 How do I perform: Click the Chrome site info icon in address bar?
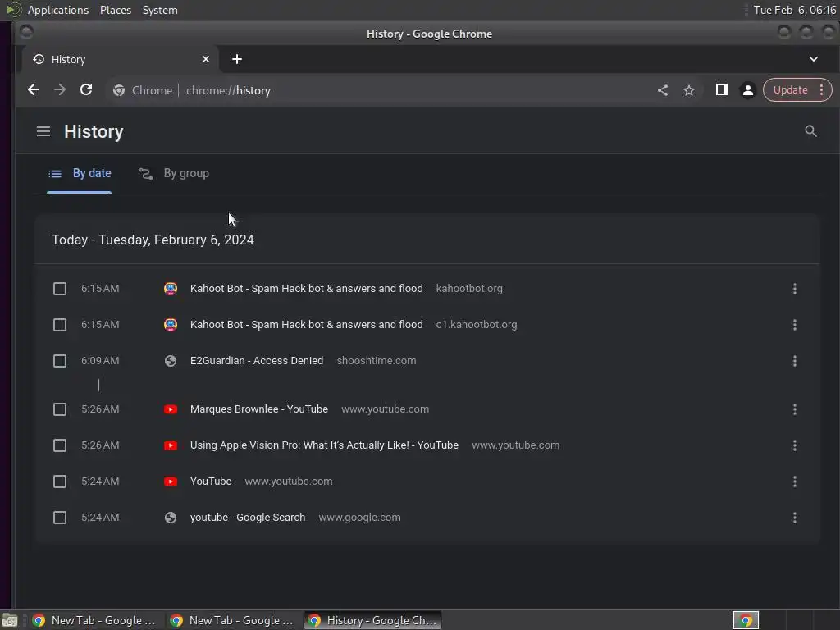point(119,90)
